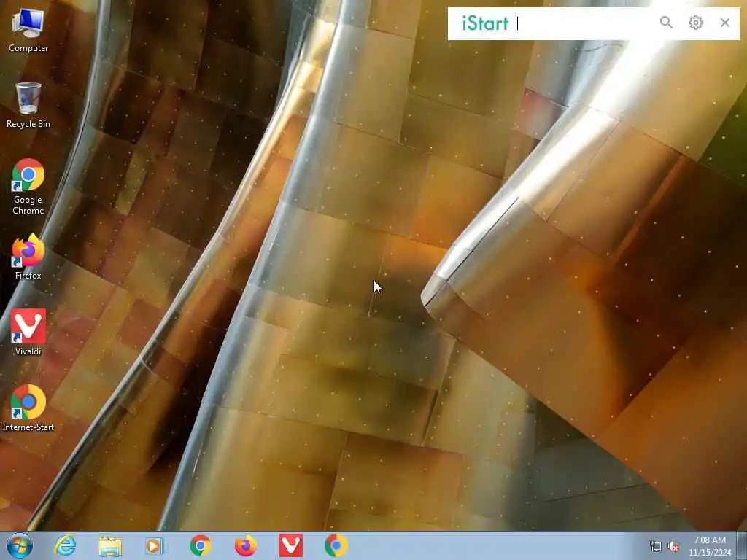Select the Vivaldi desktop shortcut
Image resolution: width=747 pixels, height=560 pixels.
pyautogui.click(x=28, y=332)
